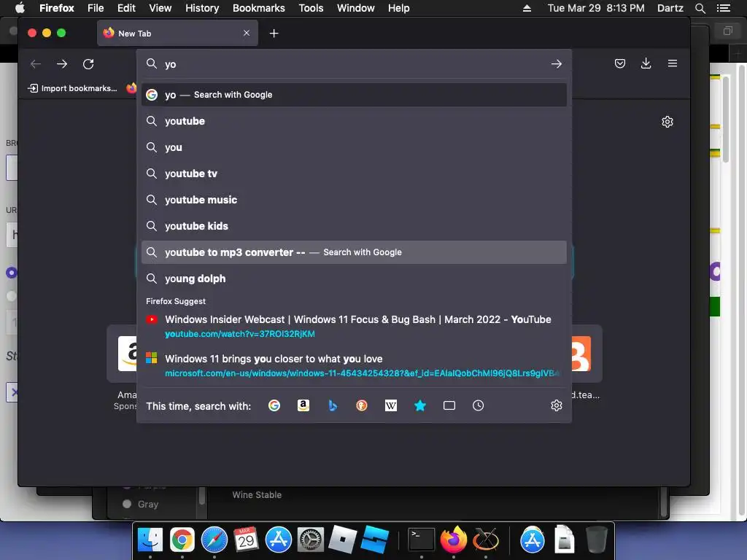Click the Dartz user name in menu bar
The image size is (747, 560).
[x=670, y=8]
